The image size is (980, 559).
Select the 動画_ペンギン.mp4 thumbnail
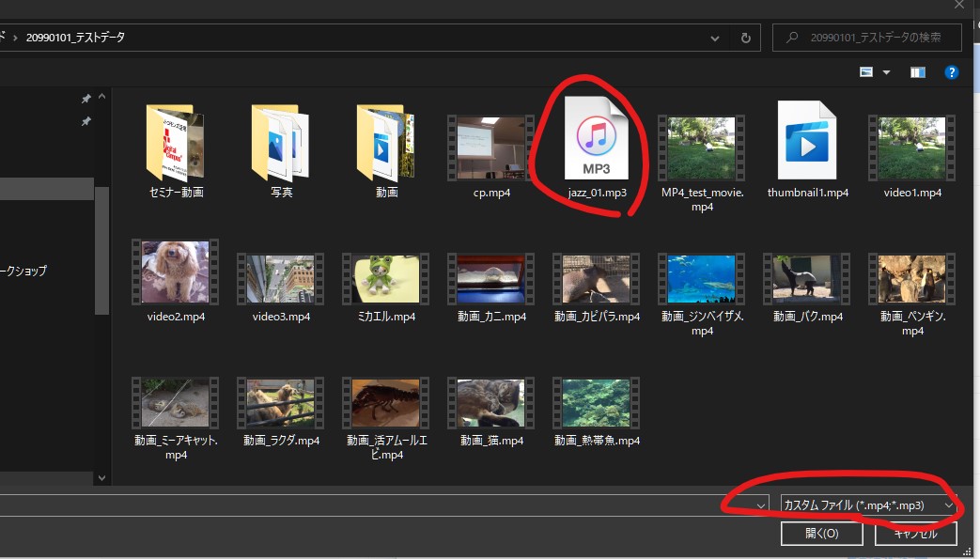point(910,279)
